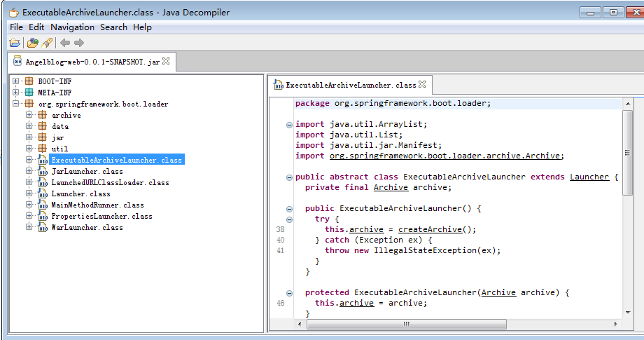The width and height of the screenshot is (644, 340).
Task: Click the Backward navigation arrow
Action: 65,43
